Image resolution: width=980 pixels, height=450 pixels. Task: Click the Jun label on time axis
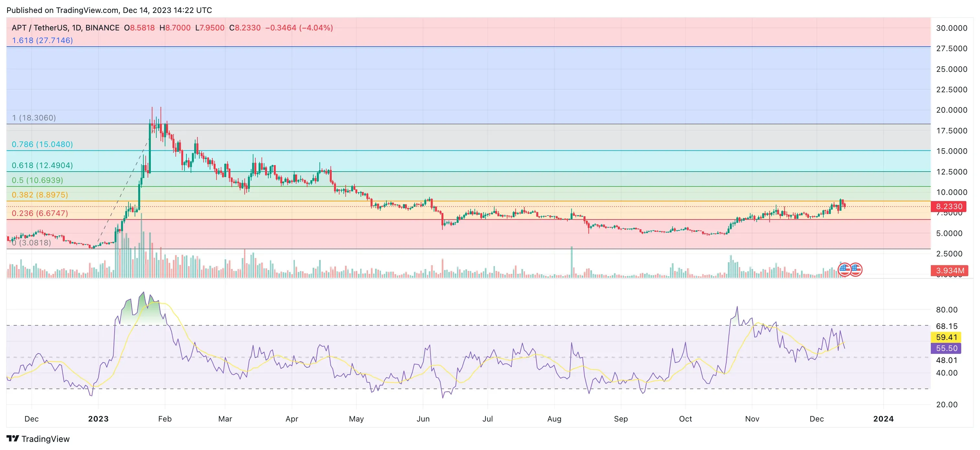pos(423,418)
